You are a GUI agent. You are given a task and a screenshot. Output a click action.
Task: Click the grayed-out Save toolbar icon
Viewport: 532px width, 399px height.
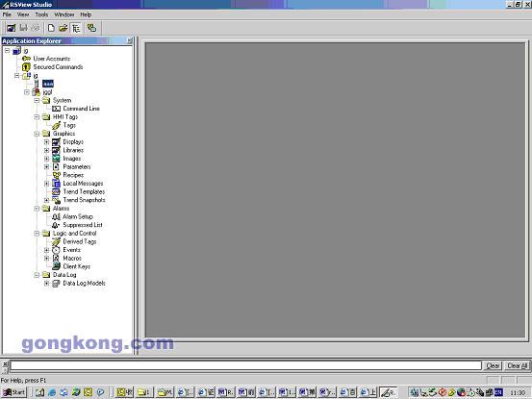click(x=23, y=28)
